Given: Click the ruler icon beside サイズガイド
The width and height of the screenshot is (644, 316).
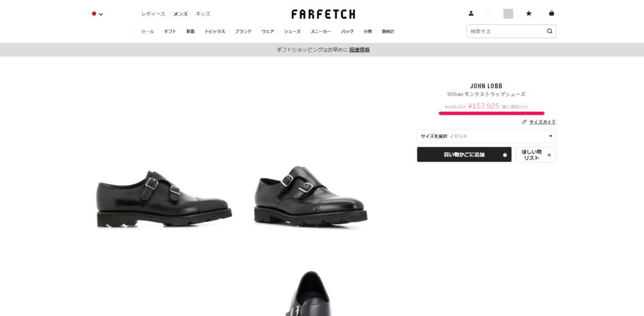Looking at the screenshot, I should point(524,122).
